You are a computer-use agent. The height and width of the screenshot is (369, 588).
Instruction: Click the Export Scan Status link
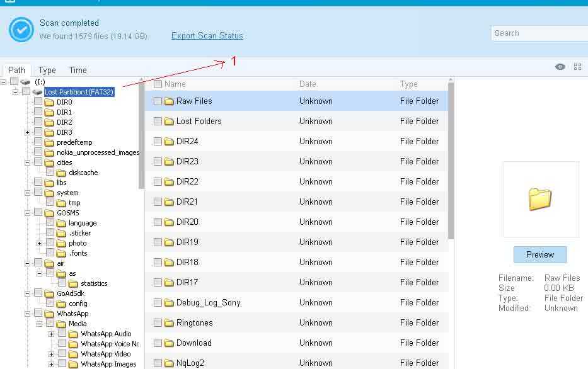[x=207, y=36]
